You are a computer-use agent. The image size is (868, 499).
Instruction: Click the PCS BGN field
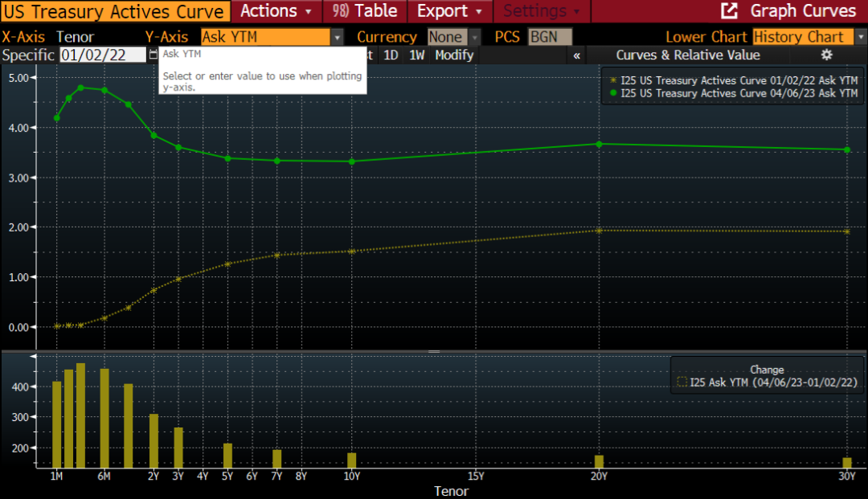[550, 37]
